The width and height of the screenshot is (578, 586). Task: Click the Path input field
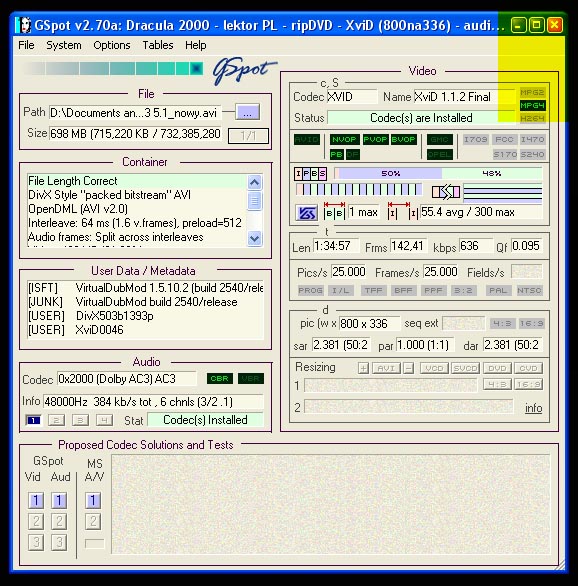(135, 113)
